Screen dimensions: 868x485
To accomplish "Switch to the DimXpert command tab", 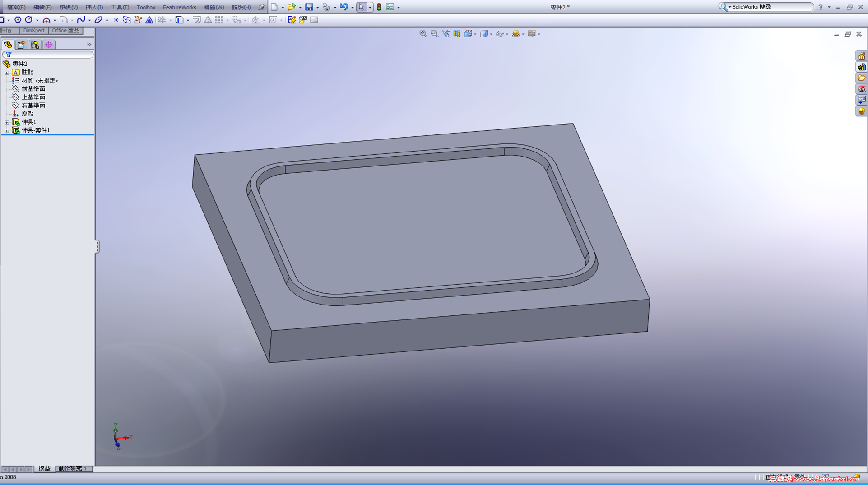I will (34, 31).
